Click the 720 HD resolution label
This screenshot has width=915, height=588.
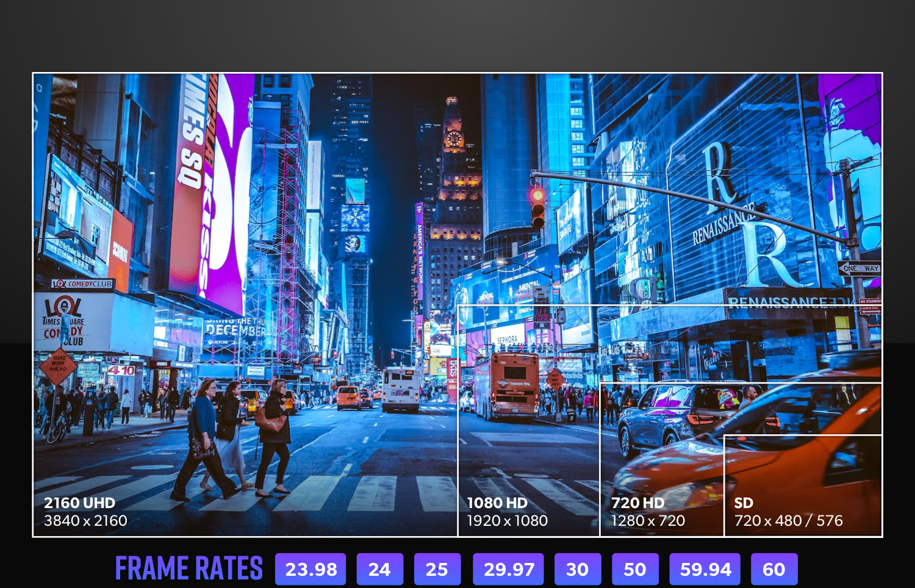click(638, 503)
